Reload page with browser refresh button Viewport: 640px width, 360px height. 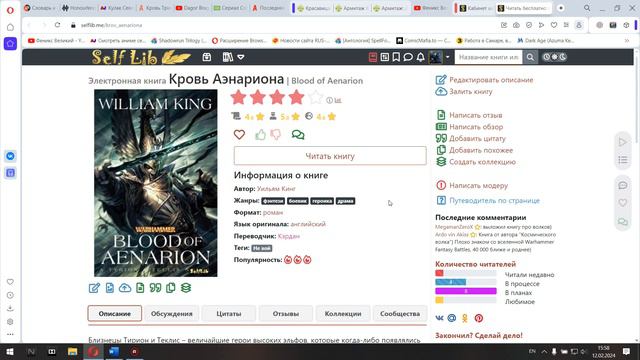[58, 25]
